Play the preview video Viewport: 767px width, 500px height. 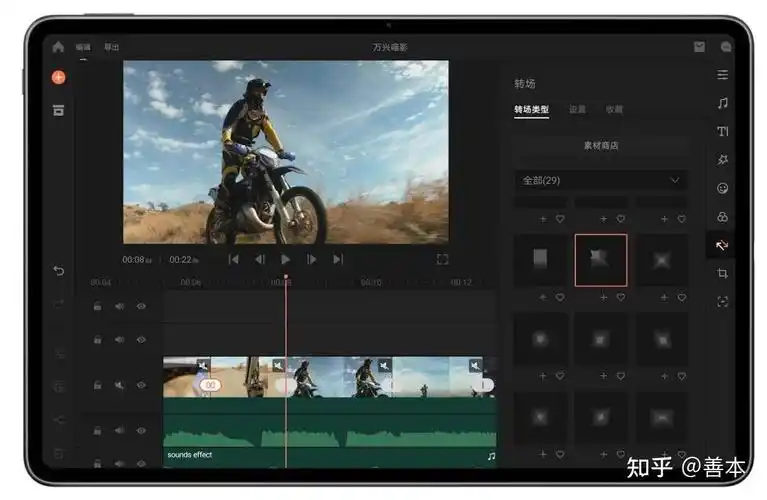tap(286, 259)
